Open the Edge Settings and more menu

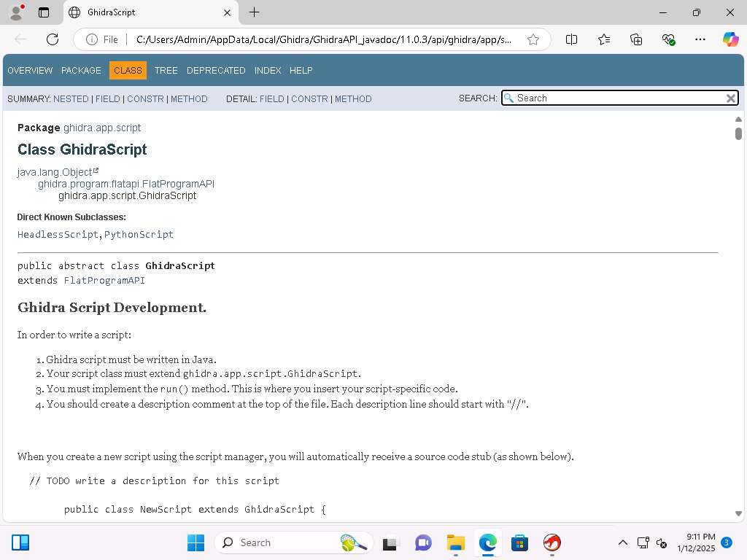pos(700,39)
